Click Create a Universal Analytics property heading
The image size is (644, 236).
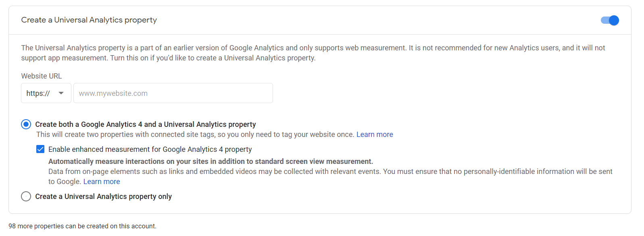point(89,20)
